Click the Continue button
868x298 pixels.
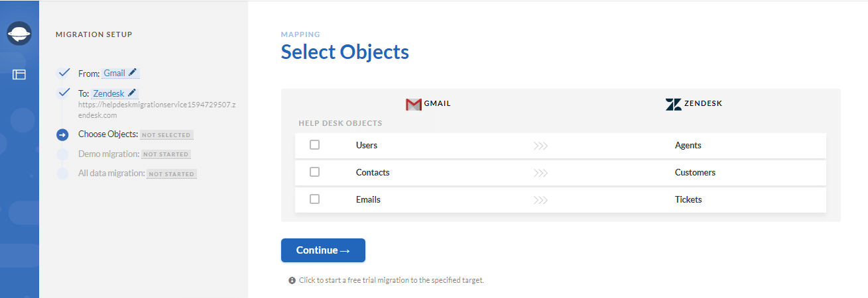pos(323,250)
